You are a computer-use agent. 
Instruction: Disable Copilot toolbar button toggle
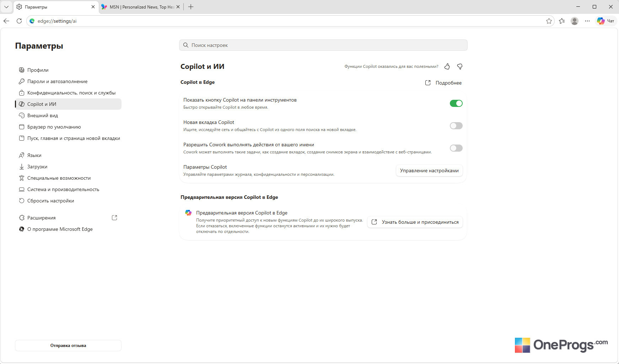(x=456, y=103)
